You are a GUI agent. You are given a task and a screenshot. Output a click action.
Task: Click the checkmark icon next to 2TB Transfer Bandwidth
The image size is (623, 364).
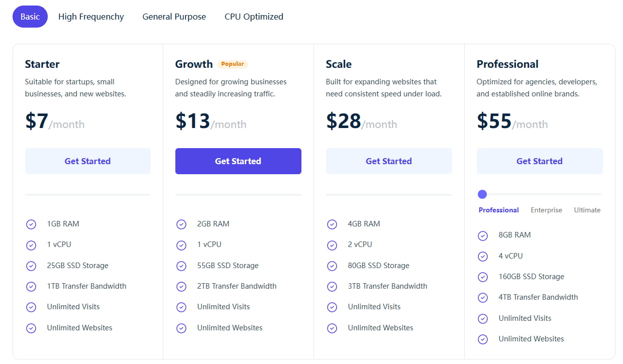coord(181,287)
